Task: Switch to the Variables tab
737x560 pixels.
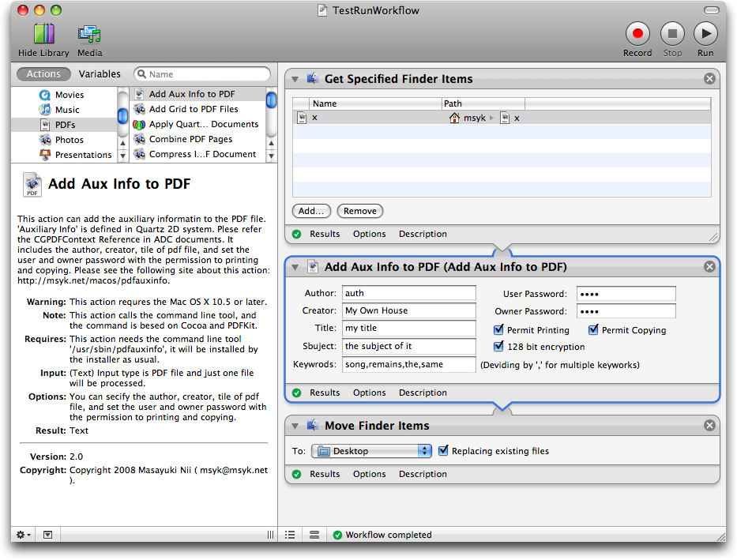Action: [x=100, y=74]
